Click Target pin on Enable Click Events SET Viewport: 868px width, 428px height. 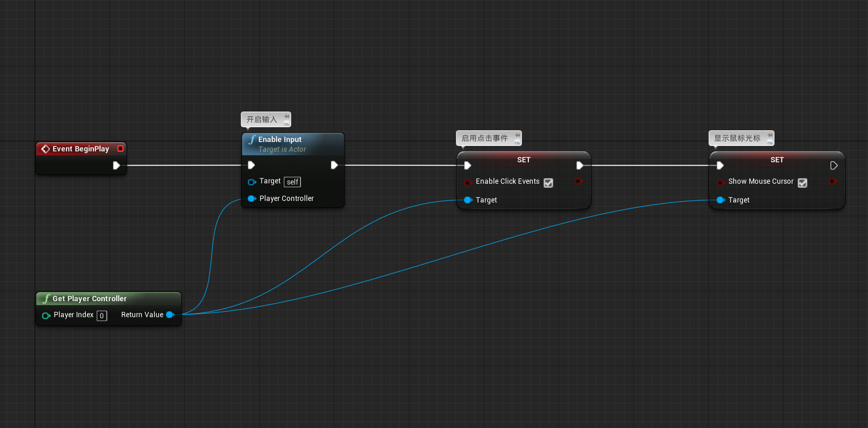(468, 200)
